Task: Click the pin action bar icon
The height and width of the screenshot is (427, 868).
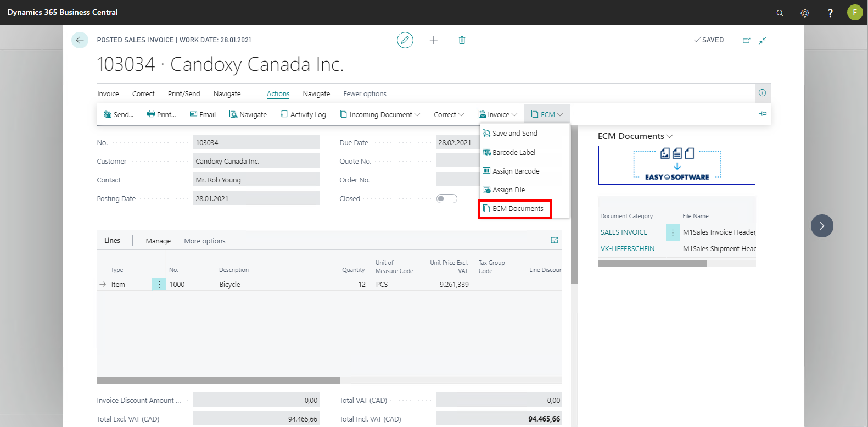Action: coord(763,114)
